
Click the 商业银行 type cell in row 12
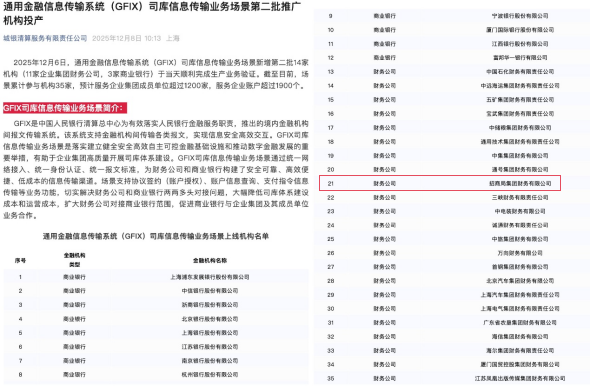(385, 58)
